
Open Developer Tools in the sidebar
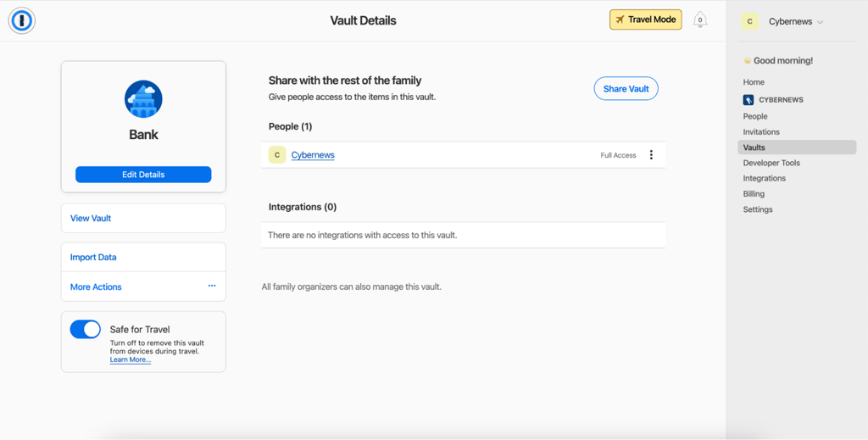coord(771,163)
